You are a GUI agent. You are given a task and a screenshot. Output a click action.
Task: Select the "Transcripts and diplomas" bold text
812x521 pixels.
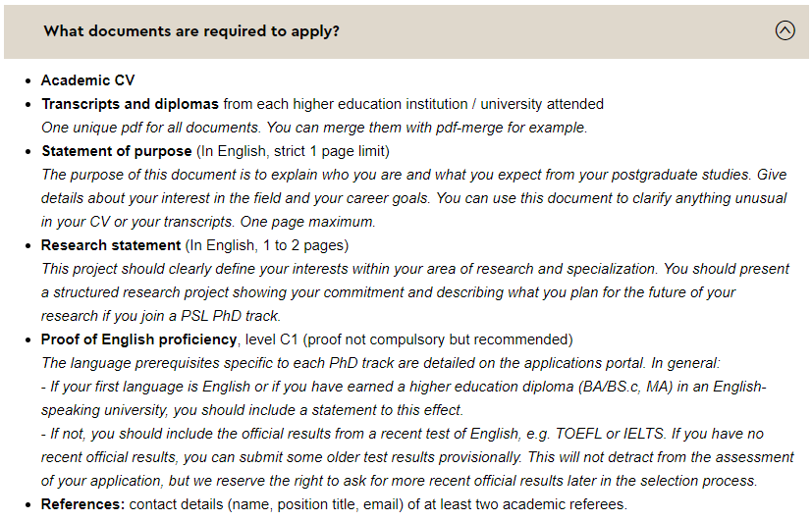coord(130,104)
